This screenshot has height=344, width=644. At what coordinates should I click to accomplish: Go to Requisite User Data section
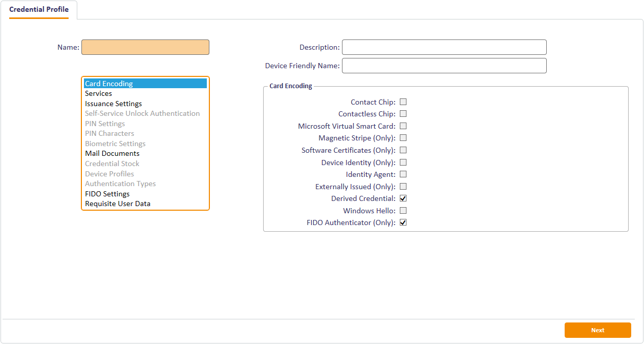(118, 204)
